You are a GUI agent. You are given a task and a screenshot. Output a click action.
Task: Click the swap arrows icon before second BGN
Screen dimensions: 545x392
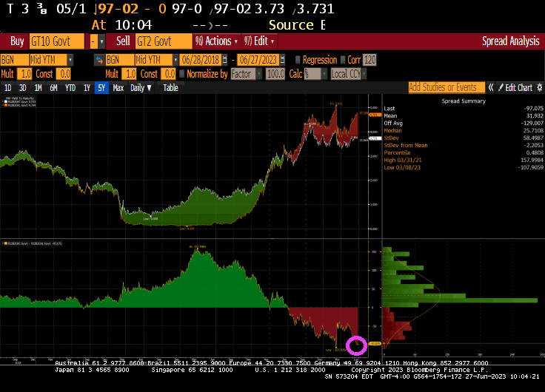[x=98, y=60]
